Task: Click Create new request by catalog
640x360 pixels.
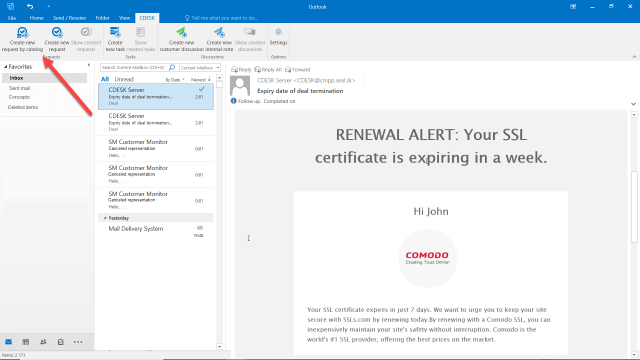Action: click(x=22, y=39)
